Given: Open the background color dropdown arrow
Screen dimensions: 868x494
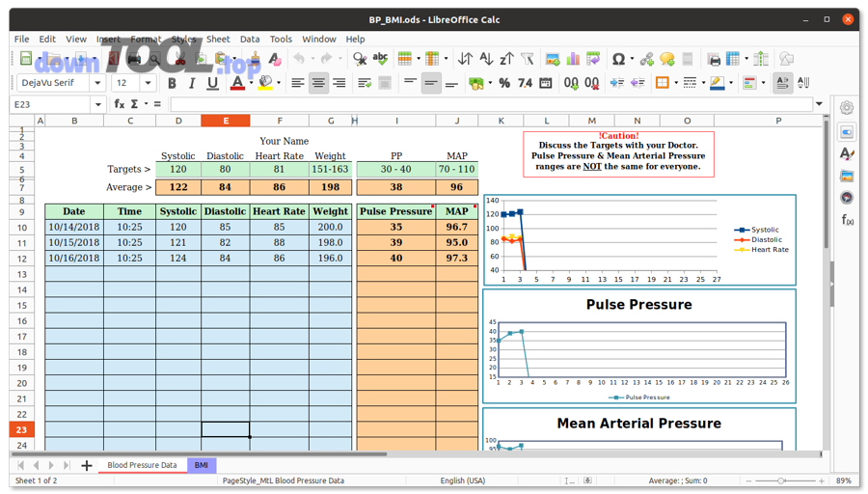Looking at the screenshot, I should [x=279, y=83].
